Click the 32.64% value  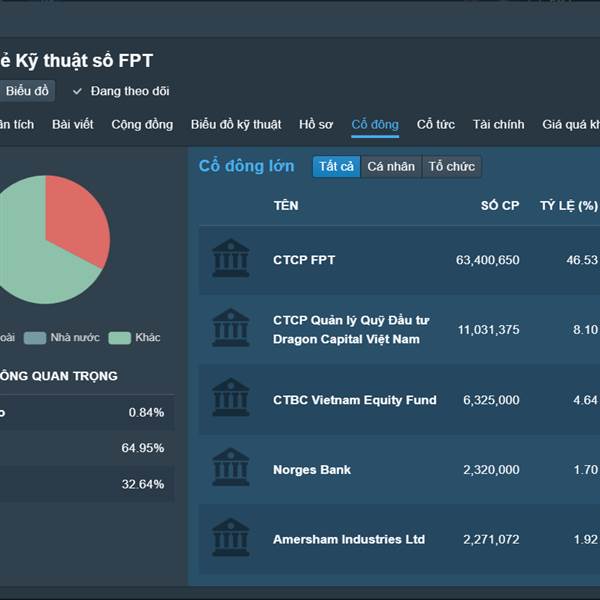tap(143, 484)
